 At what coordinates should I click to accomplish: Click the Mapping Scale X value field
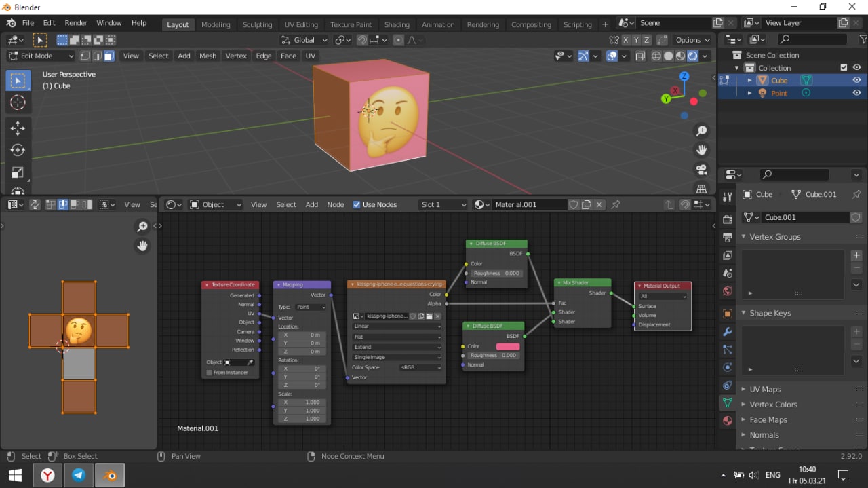tap(301, 402)
